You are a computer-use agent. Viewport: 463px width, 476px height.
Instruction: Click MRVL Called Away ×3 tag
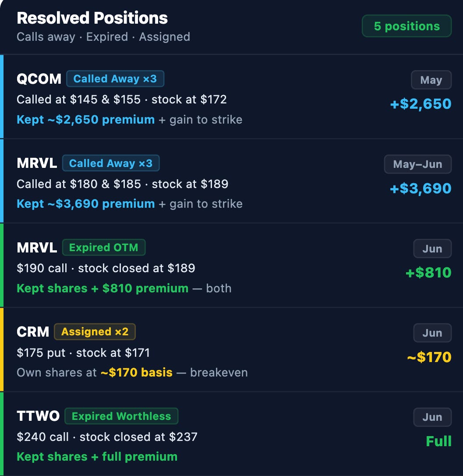pyautogui.click(x=111, y=163)
